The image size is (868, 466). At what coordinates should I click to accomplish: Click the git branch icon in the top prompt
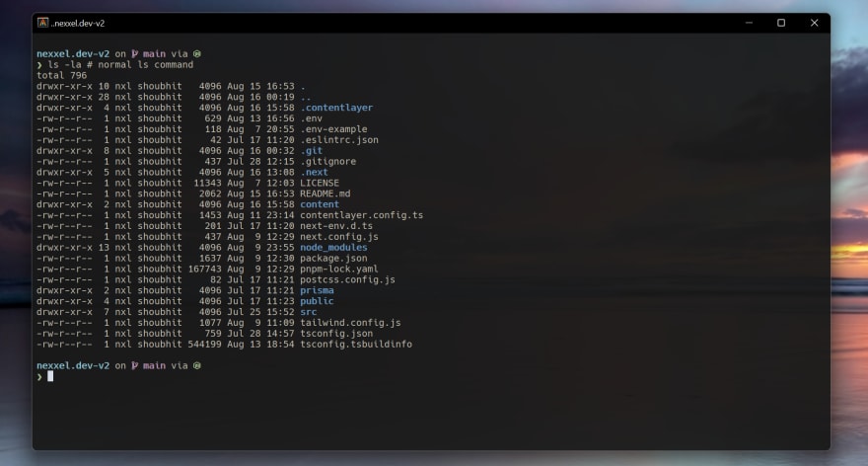tap(135, 53)
